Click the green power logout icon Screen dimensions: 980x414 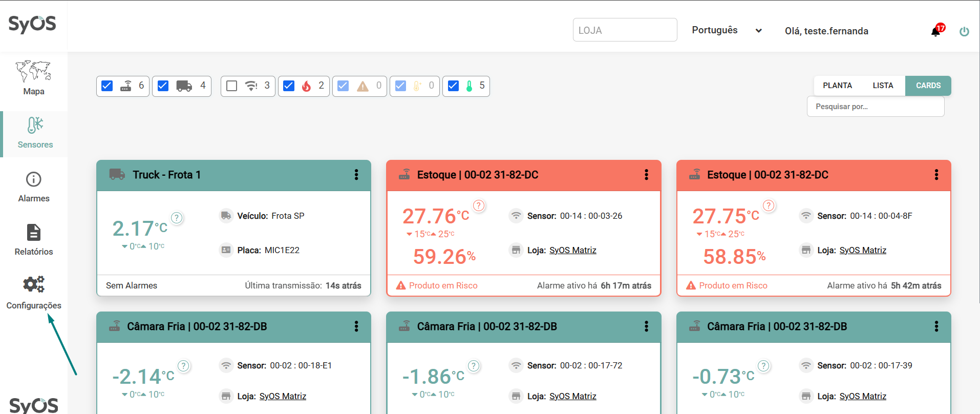[964, 31]
